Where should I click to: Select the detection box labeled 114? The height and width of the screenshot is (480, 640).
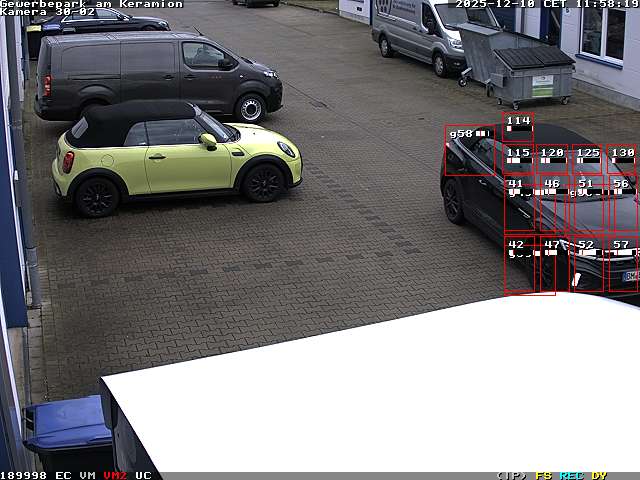pos(518,128)
